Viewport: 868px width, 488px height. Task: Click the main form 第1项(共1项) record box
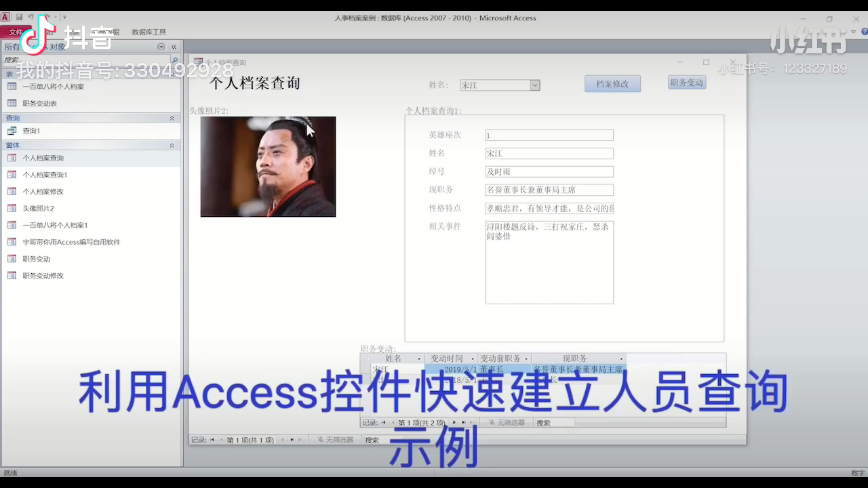click(250, 440)
